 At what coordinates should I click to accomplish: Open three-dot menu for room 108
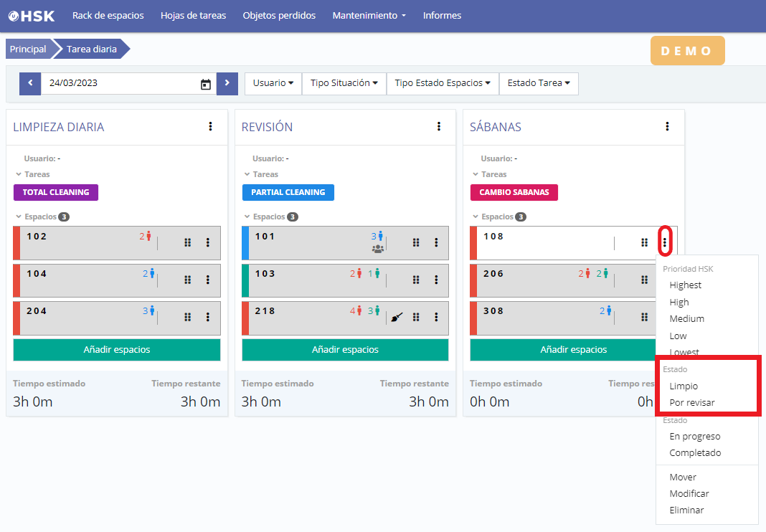click(665, 242)
